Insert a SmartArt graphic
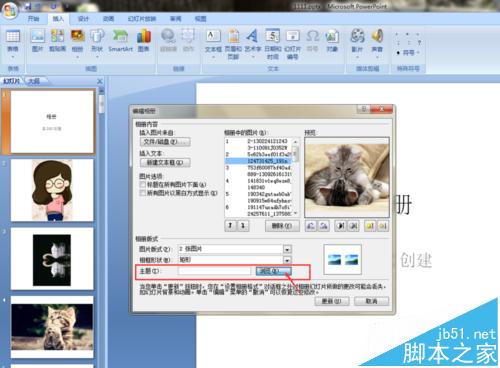This screenshot has height=368, width=500. [120, 41]
